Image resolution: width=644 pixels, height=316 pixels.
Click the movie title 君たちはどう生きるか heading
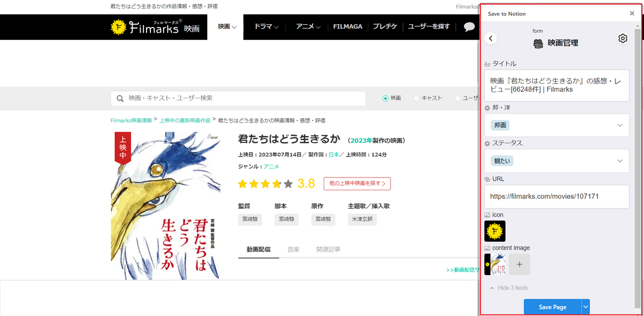[x=289, y=139]
